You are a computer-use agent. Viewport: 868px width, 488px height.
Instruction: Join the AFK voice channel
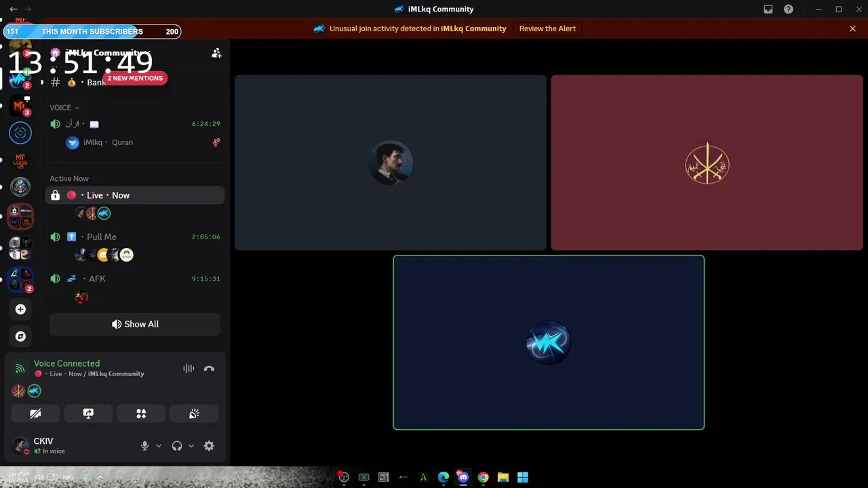pyautogui.click(x=135, y=279)
